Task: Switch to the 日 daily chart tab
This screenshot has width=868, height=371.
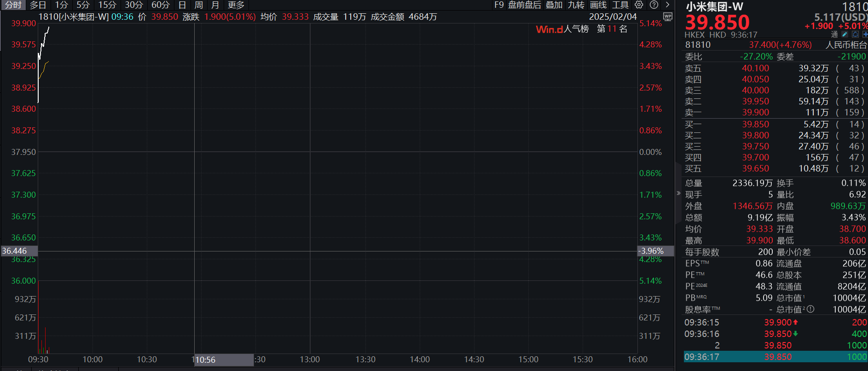Action: tap(182, 5)
